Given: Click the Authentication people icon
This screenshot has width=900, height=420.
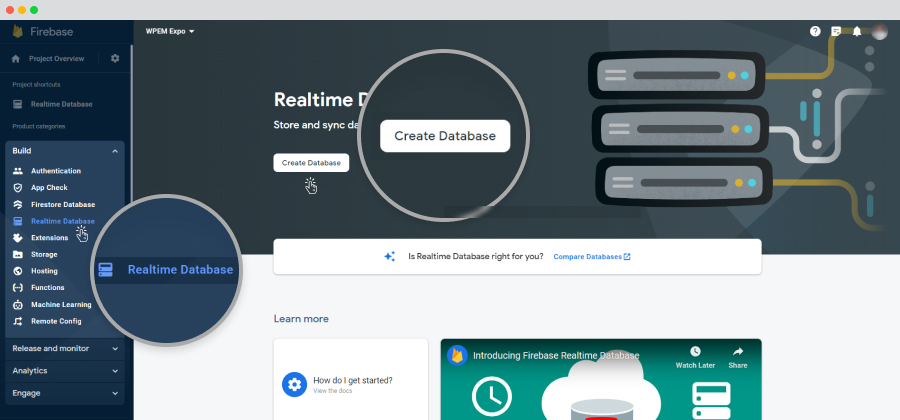Looking at the screenshot, I should coord(18,171).
